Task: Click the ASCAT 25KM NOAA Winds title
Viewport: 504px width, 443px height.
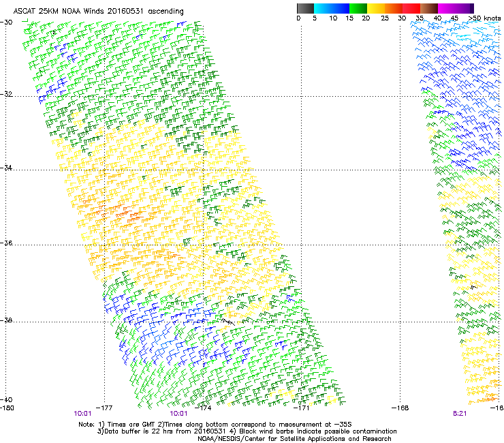Action: [x=98, y=12]
